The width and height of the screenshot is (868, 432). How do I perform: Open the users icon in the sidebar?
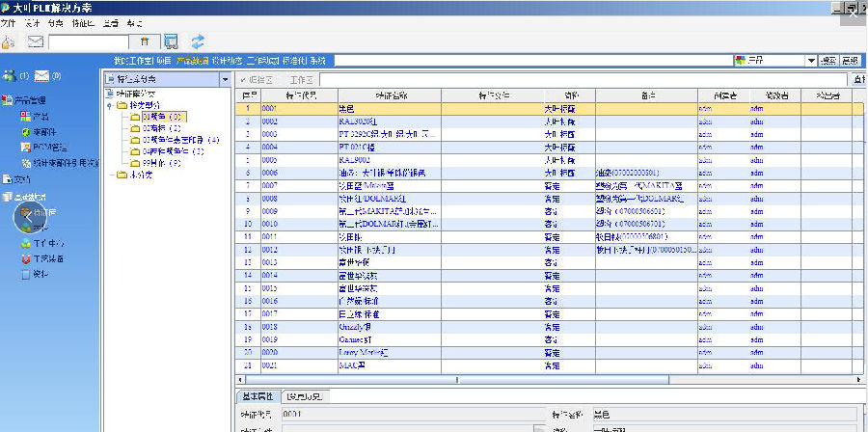(x=9, y=75)
